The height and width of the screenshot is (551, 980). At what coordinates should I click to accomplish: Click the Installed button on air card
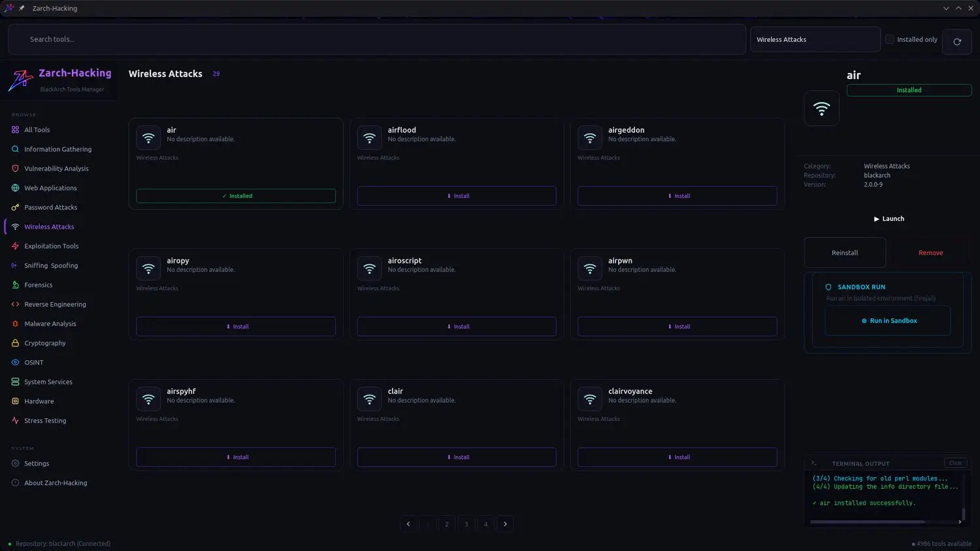(236, 196)
